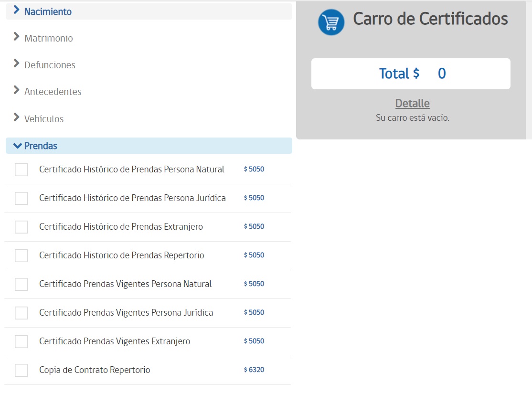Image resolution: width=532 pixels, height=393 pixels.
Task: Check Certificado Historico de Prendas Repertorio box
Action: 21,255
